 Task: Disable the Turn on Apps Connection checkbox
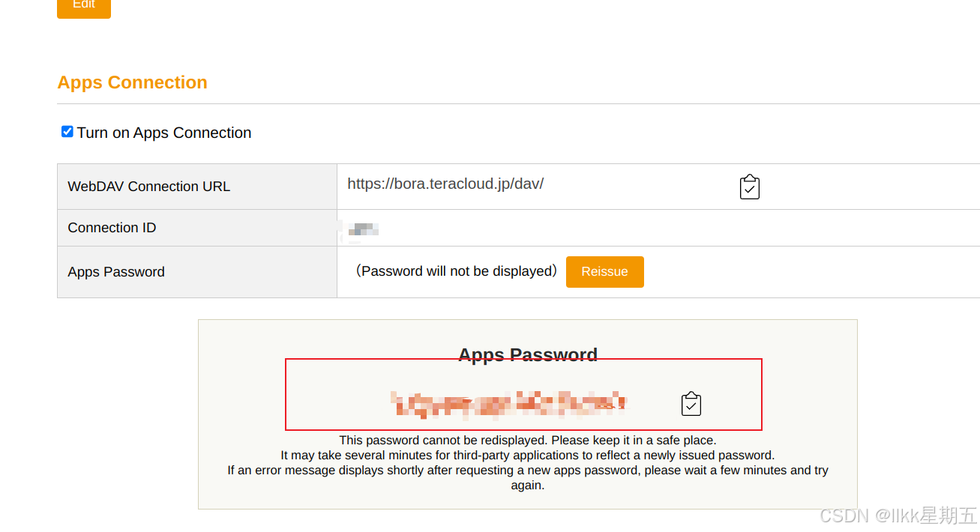(67, 132)
